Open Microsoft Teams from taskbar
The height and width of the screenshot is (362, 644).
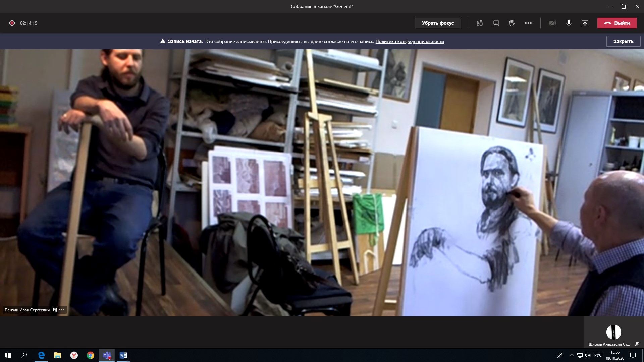pos(107,355)
